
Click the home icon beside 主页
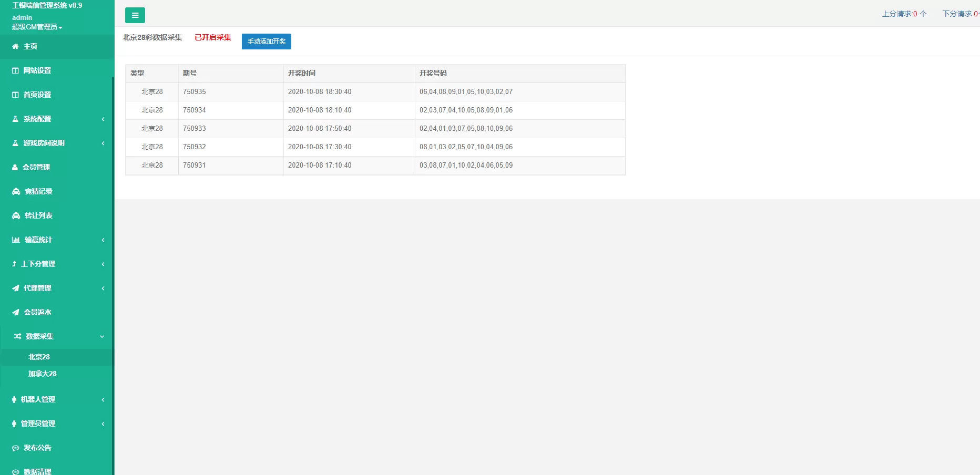point(15,47)
